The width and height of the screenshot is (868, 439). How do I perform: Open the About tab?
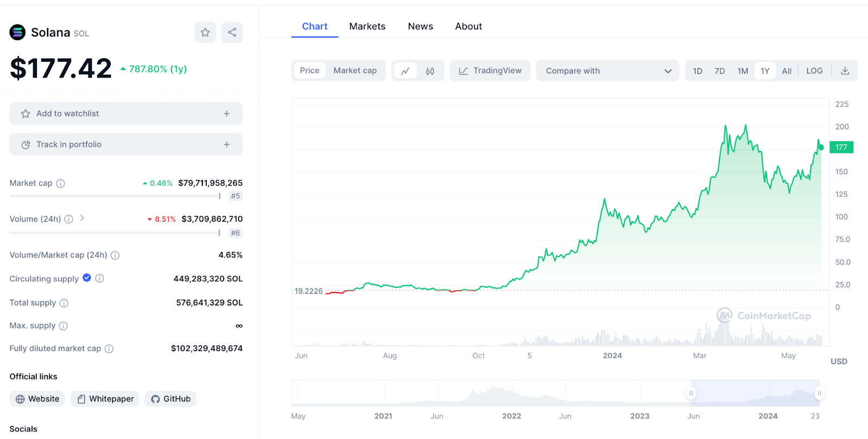(469, 27)
